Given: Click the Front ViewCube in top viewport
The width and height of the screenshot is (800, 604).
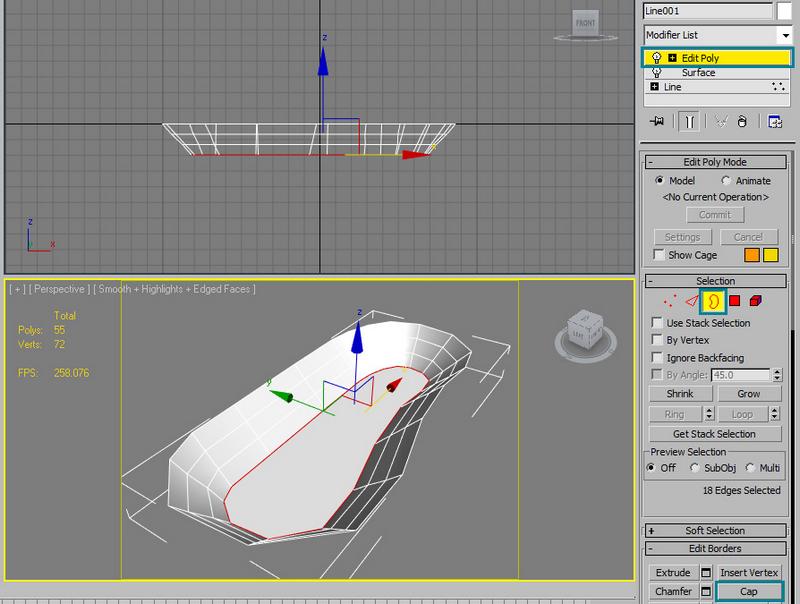Looking at the screenshot, I should [584, 23].
